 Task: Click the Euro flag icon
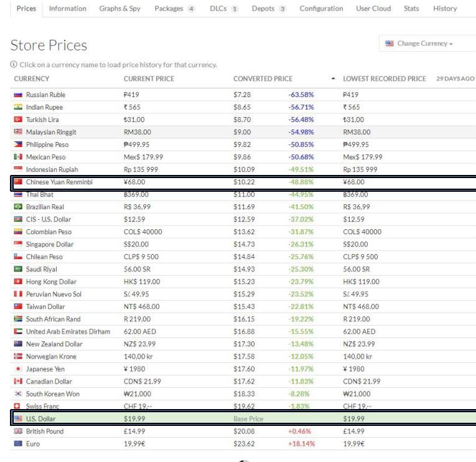pyautogui.click(x=17, y=443)
